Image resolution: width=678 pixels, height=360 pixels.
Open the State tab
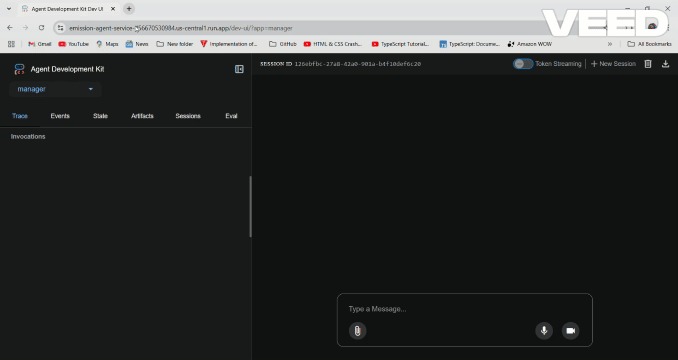(x=100, y=116)
